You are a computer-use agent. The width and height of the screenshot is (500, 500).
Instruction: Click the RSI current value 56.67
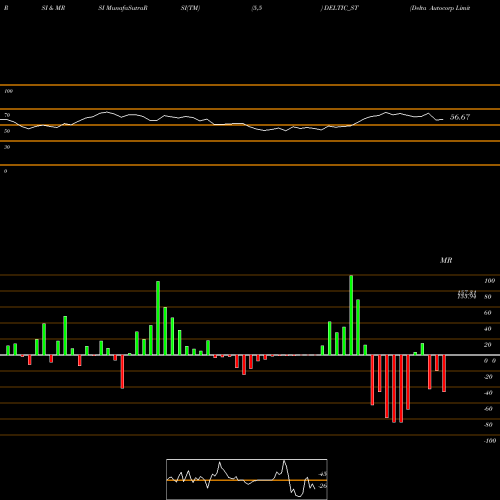click(x=460, y=117)
